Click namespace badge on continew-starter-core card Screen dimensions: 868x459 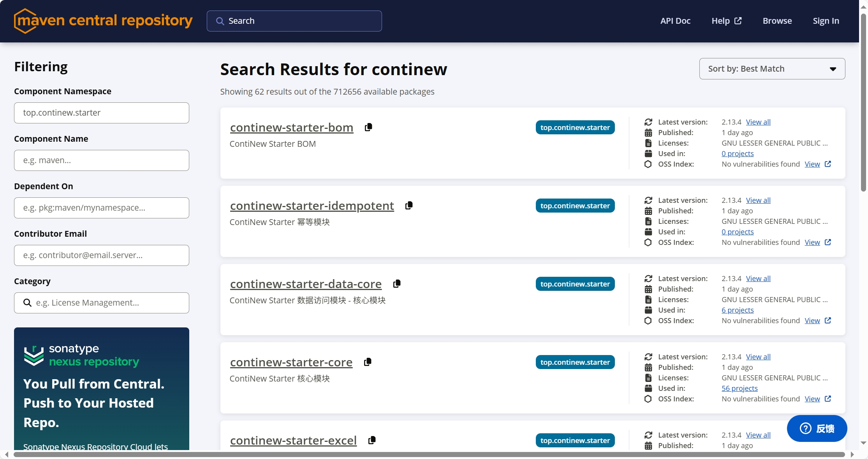click(575, 362)
